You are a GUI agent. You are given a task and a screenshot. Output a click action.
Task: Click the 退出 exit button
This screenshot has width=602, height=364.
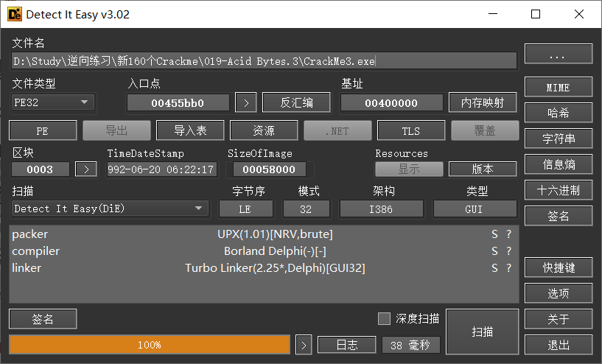[x=559, y=345]
